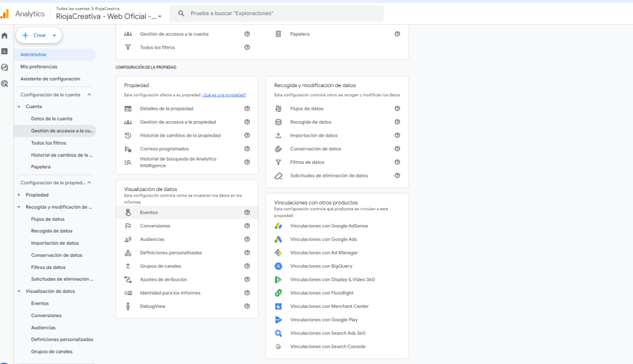The image size is (633, 364).
Task: Open the Crear dropdown arrow
Action: [x=54, y=35]
